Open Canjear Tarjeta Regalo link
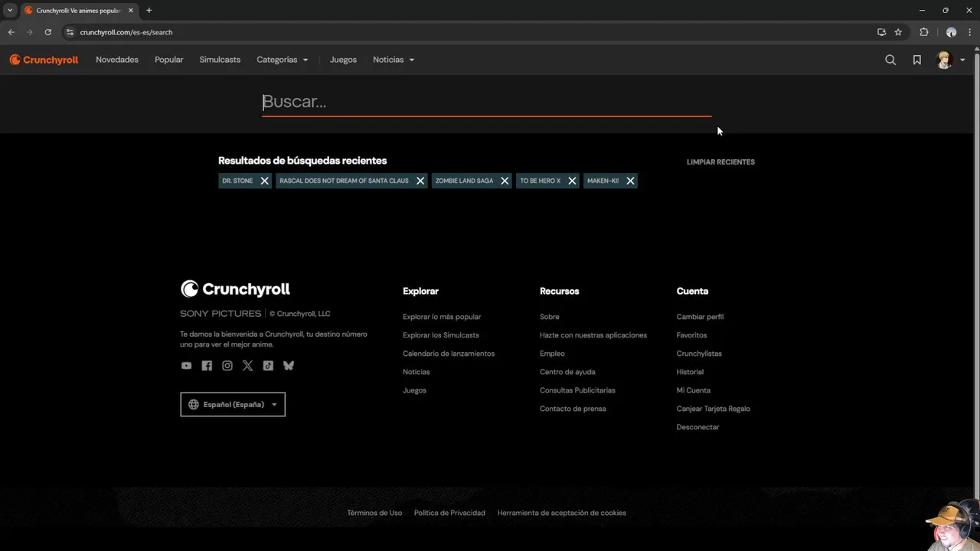The height and width of the screenshot is (551, 980). 714,409
